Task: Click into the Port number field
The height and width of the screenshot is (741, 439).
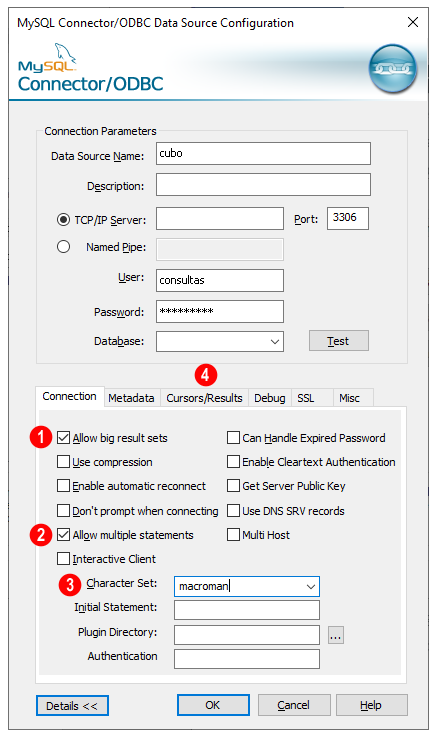Action: (x=348, y=218)
